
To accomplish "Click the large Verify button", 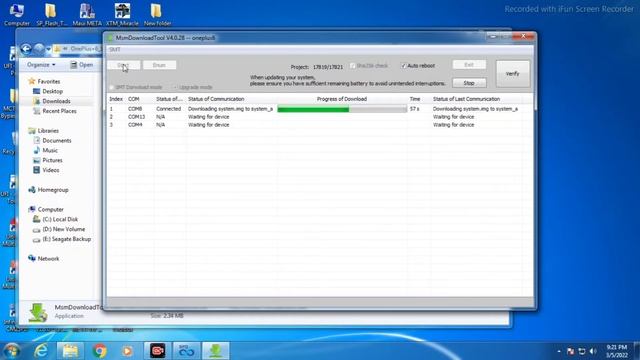I will tap(513, 74).
